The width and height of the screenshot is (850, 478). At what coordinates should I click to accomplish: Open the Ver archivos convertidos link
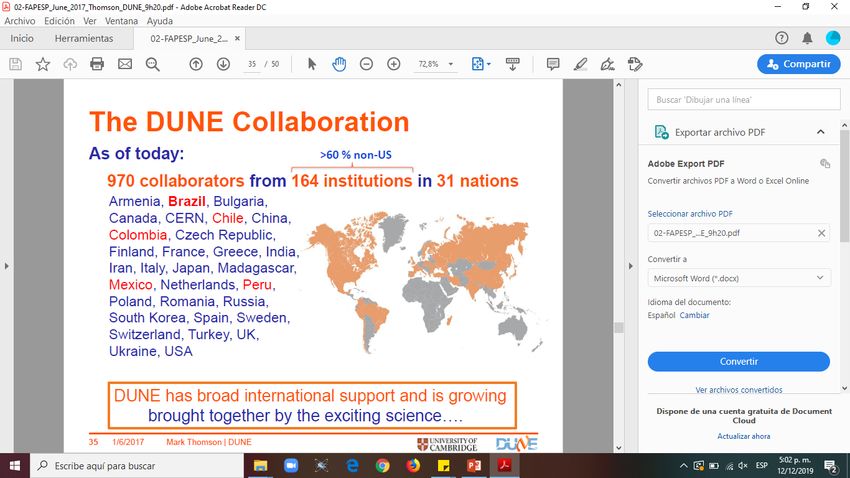pyautogui.click(x=739, y=390)
